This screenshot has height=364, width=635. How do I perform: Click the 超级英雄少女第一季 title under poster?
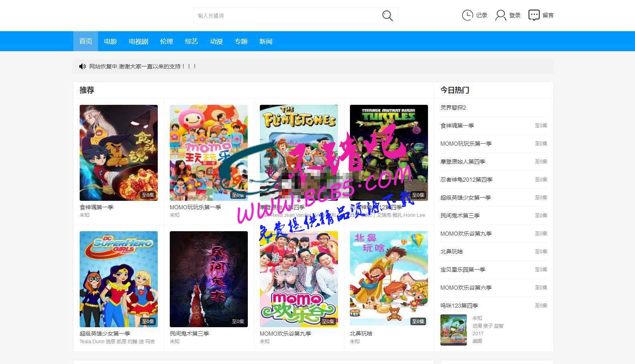tap(105, 334)
